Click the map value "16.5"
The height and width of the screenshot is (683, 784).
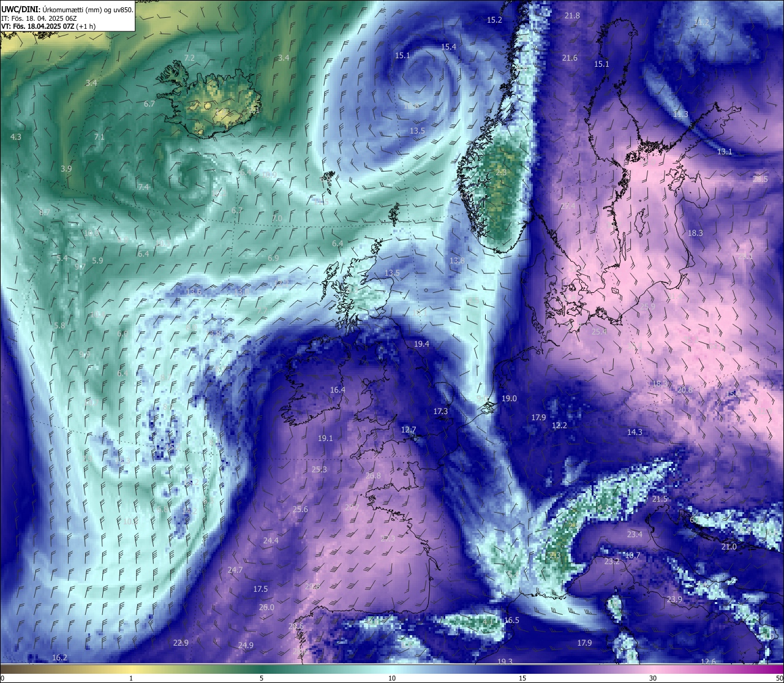pos(511,621)
